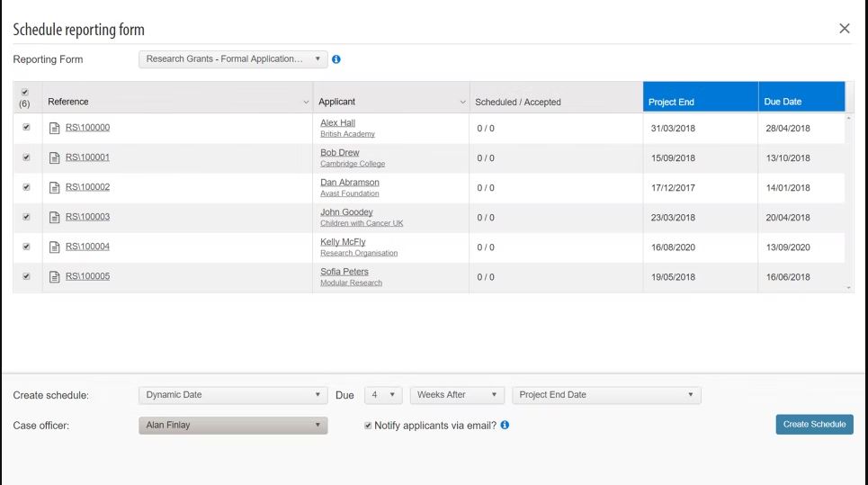The width and height of the screenshot is (868, 485).
Task: Click the table's vertical scrollbar down arrow
Action: (849, 287)
